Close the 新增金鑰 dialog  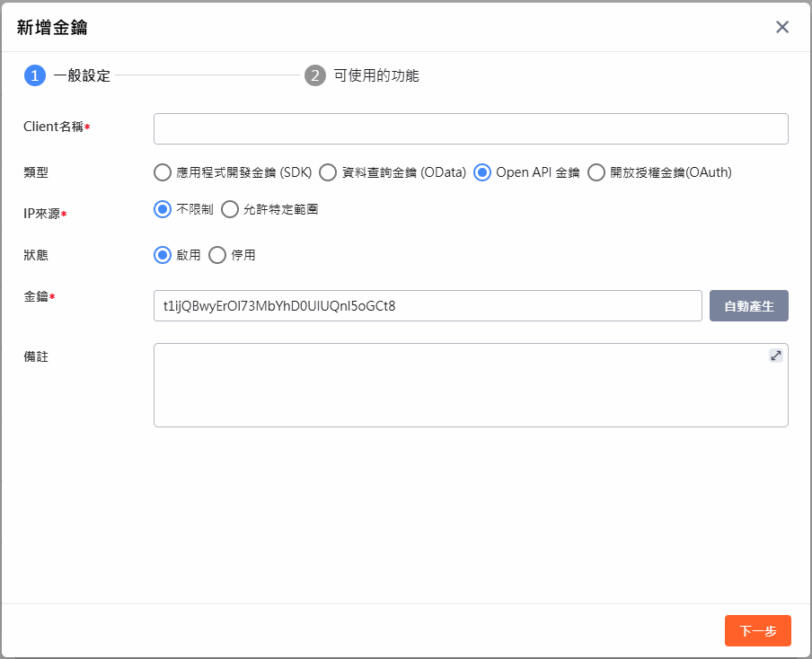782,27
